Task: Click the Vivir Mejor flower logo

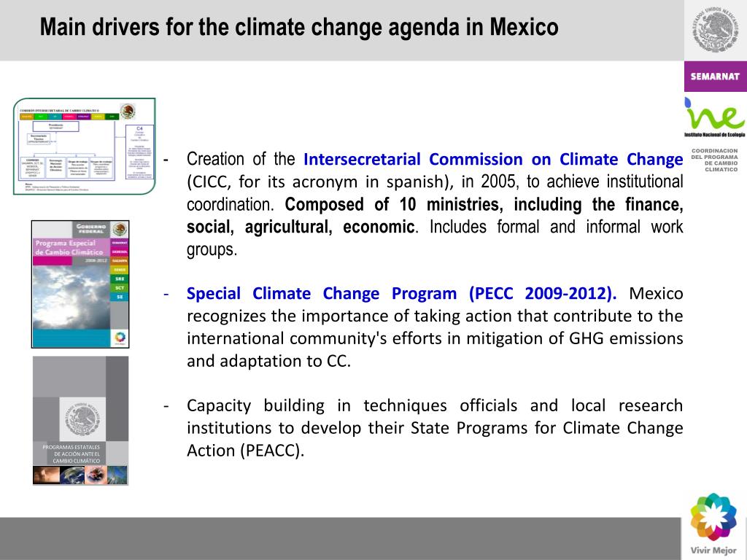Action: pyautogui.click(x=713, y=517)
